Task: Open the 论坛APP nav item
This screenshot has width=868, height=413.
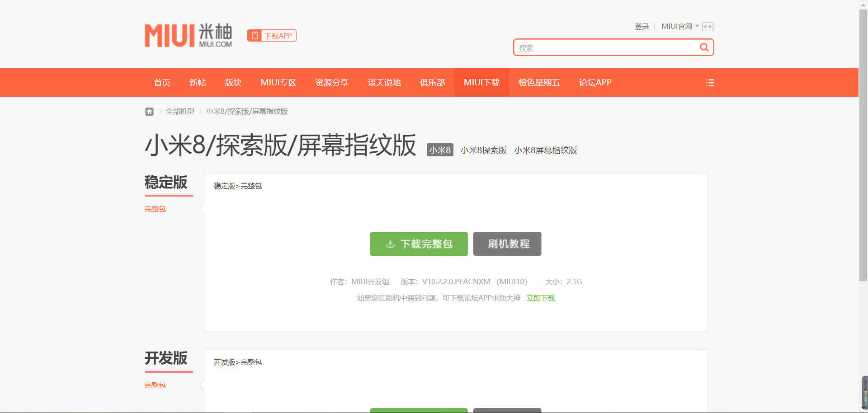Action: pyautogui.click(x=595, y=83)
